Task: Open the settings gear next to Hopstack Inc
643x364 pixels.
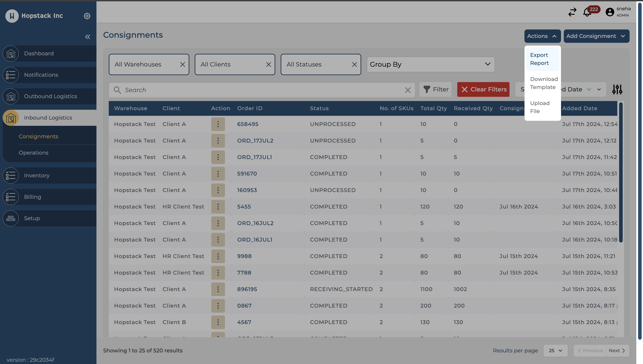Action: pos(87,16)
